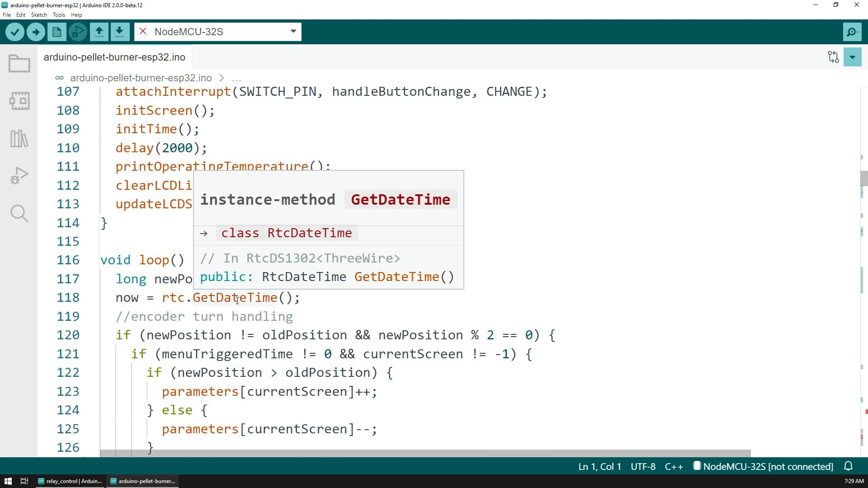Click the Ln 1, Col 1 status indicator
The width and height of the screenshot is (868, 488).
coord(599,467)
